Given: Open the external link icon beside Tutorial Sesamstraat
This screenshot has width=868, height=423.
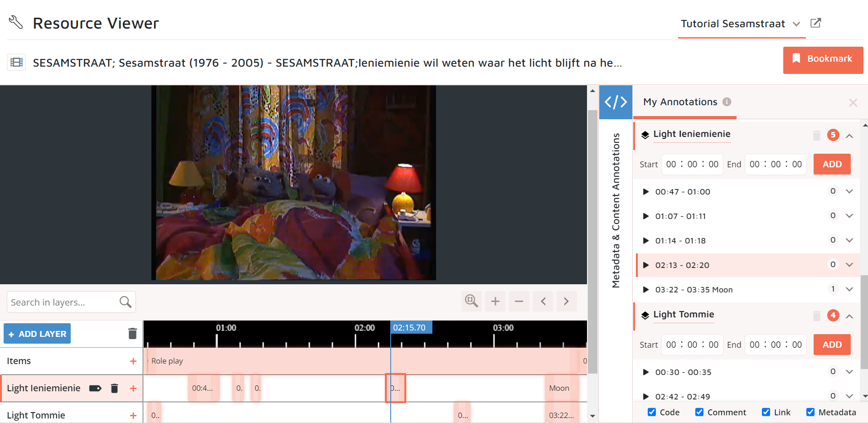Looking at the screenshot, I should pos(815,23).
